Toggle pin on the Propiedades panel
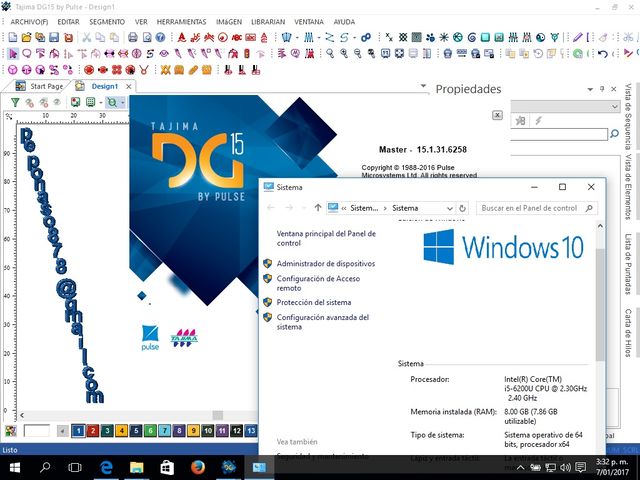Image resolution: width=640 pixels, height=480 pixels. tap(602, 89)
